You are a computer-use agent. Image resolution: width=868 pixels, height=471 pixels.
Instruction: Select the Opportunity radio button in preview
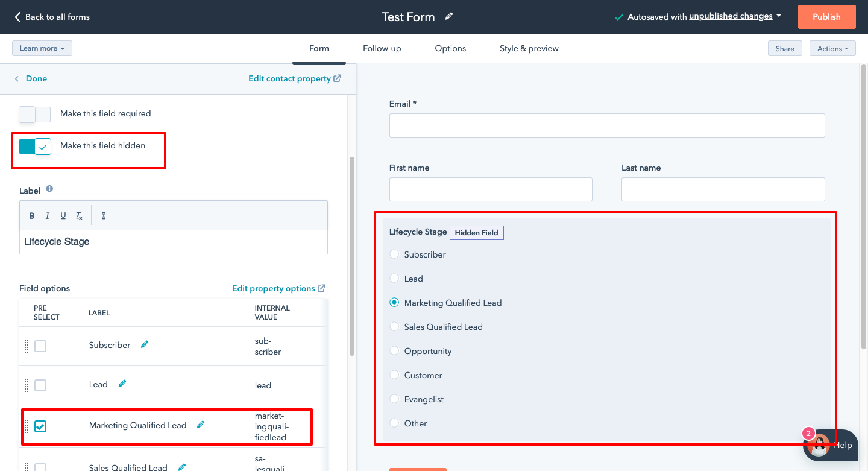pyautogui.click(x=394, y=351)
